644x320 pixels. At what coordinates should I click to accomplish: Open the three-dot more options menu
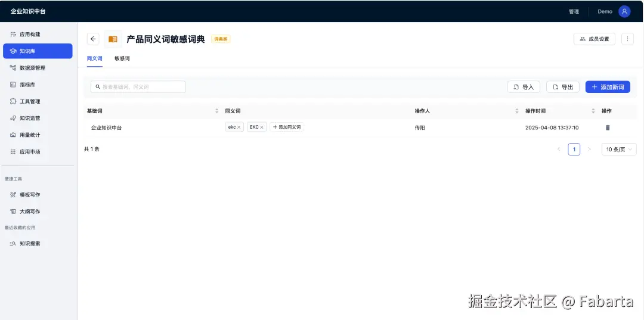627,39
